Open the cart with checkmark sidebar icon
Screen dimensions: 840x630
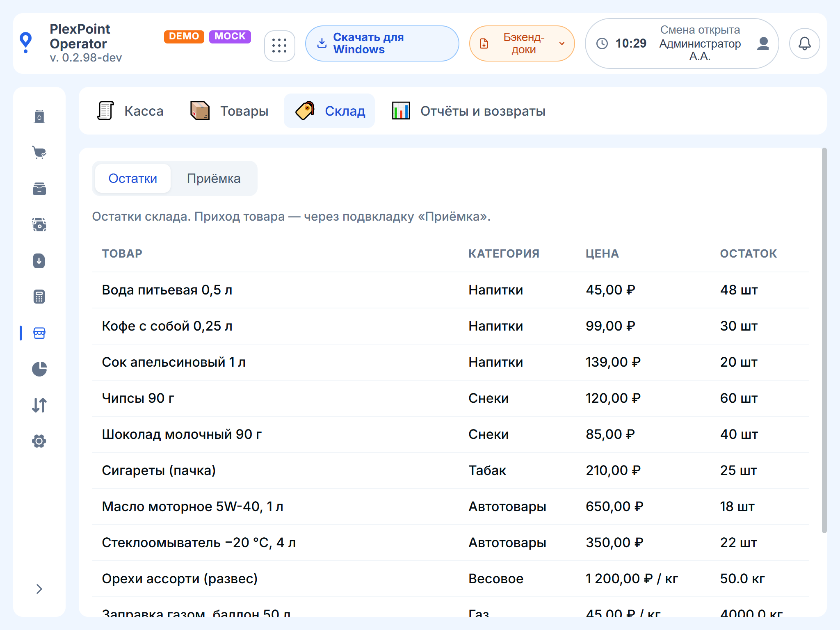pos(39,153)
